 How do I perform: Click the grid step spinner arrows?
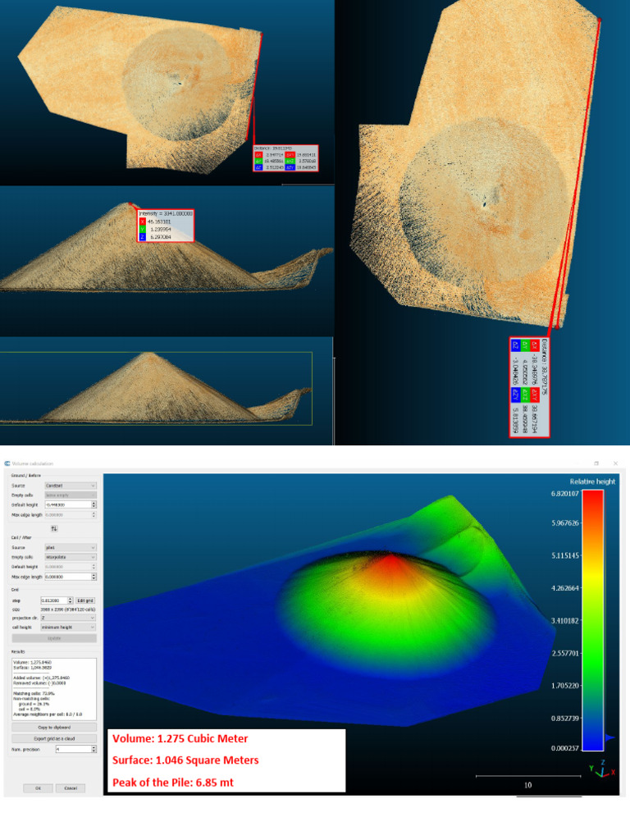click(x=71, y=600)
